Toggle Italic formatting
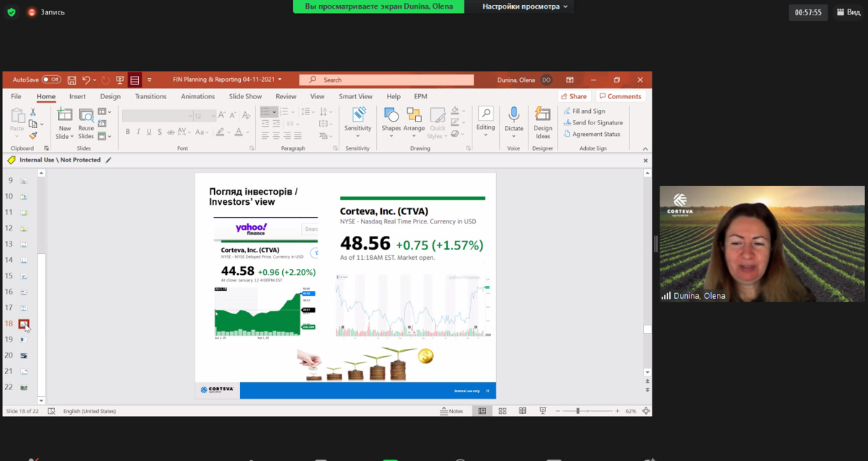Image resolution: width=868 pixels, height=461 pixels. [x=139, y=132]
